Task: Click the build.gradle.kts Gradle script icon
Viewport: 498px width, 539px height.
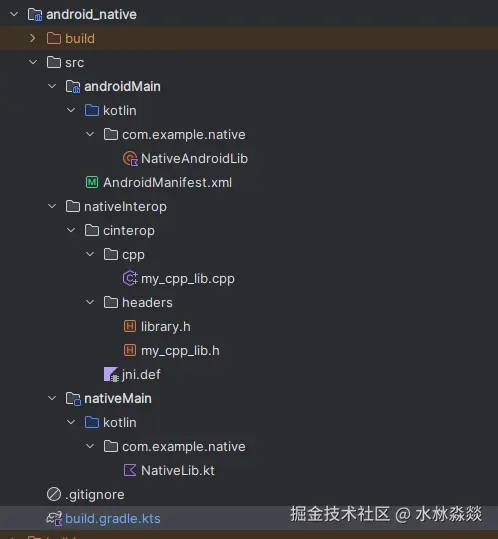Action: click(54, 518)
